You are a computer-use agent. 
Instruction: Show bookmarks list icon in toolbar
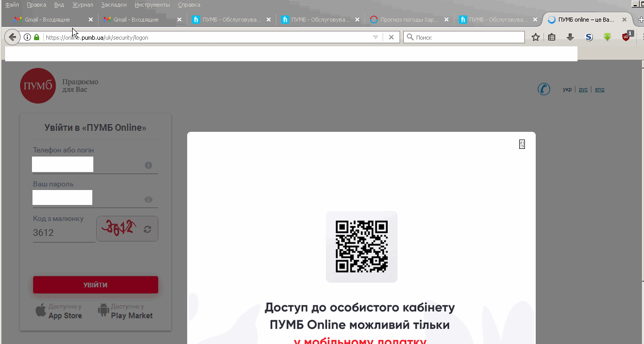click(x=552, y=37)
